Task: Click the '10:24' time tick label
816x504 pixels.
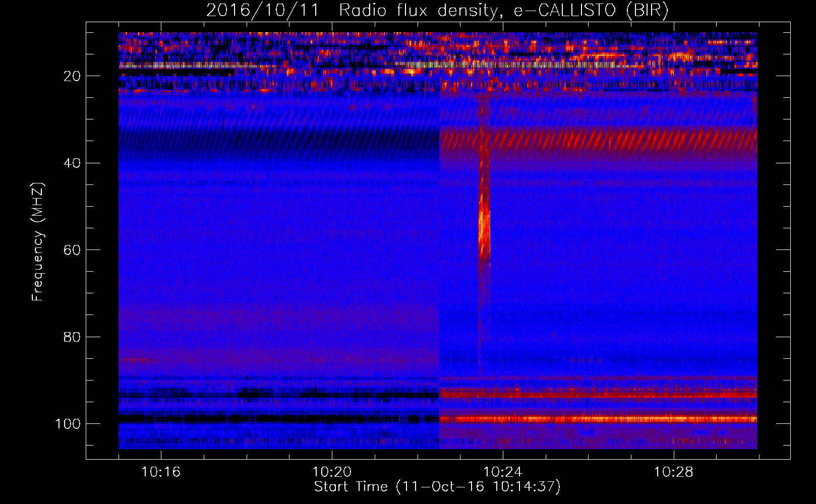Action: tap(503, 472)
